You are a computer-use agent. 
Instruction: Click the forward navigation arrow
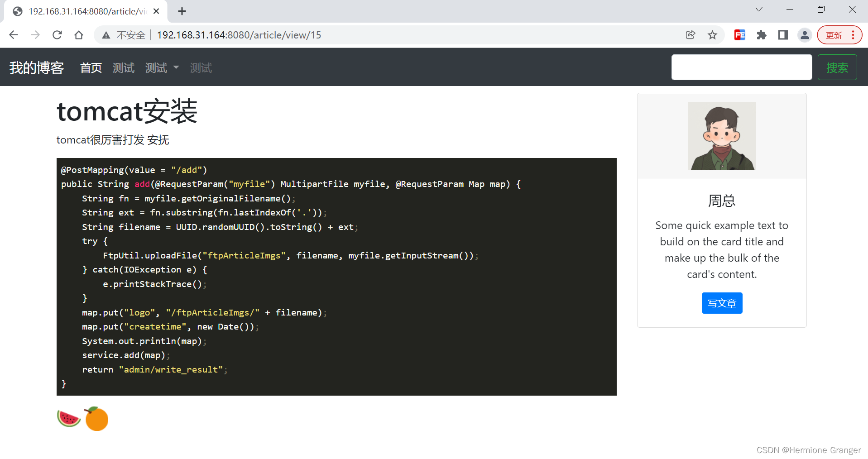coord(35,35)
